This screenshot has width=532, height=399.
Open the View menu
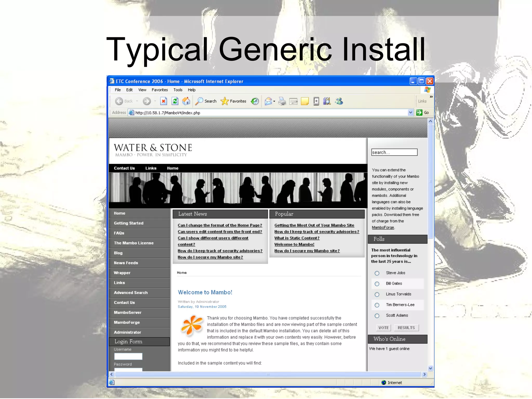[x=142, y=90]
